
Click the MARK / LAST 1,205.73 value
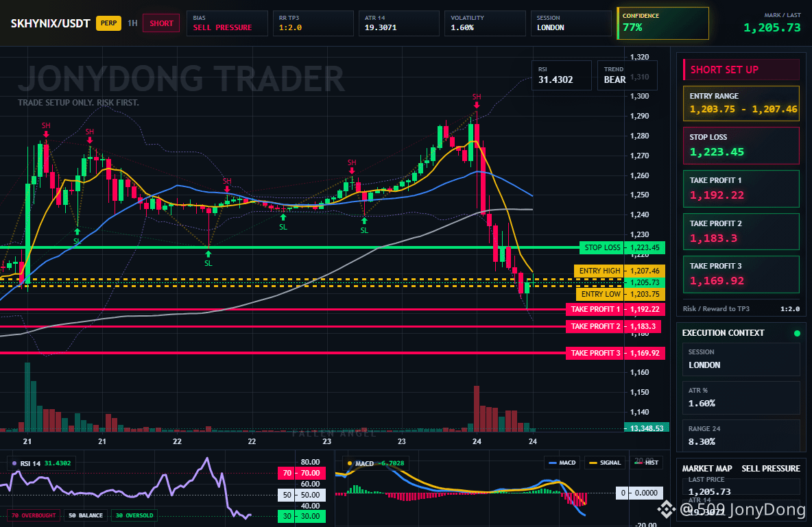click(772, 27)
